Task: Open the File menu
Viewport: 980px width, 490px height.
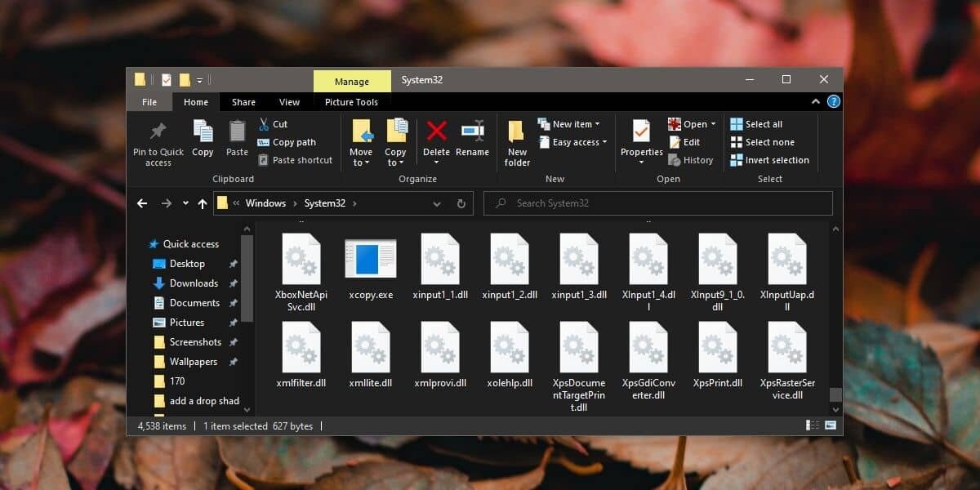Action: coord(149,101)
